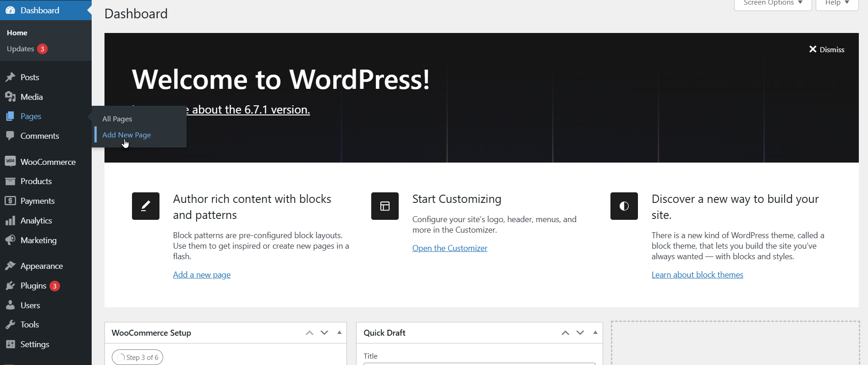Open the Products menu label

click(x=36, y=181)
